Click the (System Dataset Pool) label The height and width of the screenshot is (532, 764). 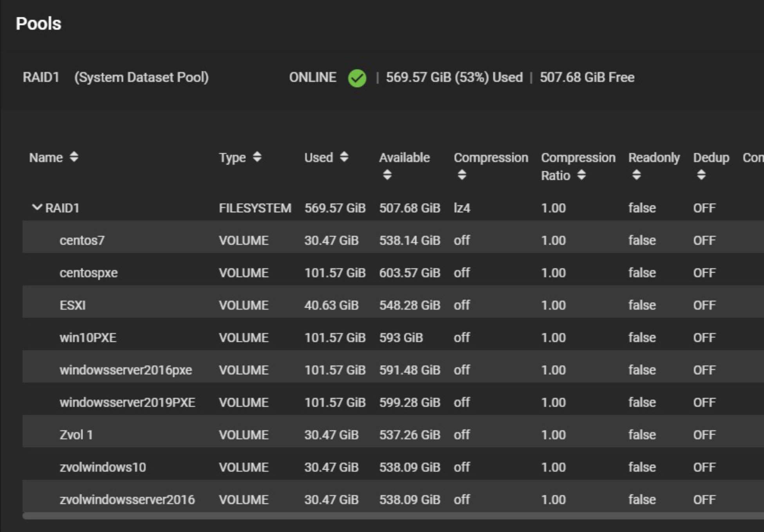pyautogui.click(x=141, y=78)
